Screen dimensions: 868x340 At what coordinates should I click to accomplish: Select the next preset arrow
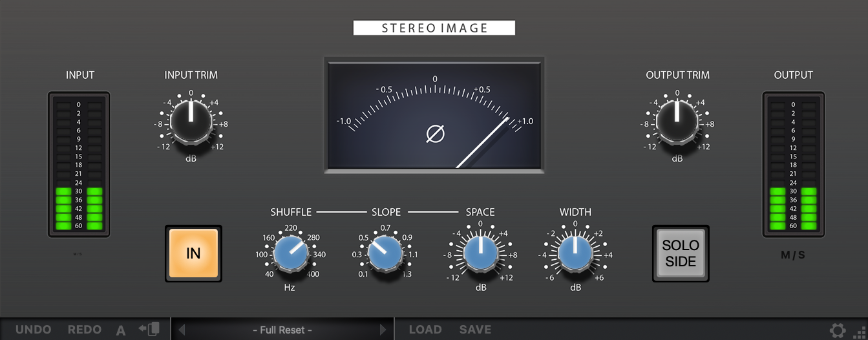(383, 330)
